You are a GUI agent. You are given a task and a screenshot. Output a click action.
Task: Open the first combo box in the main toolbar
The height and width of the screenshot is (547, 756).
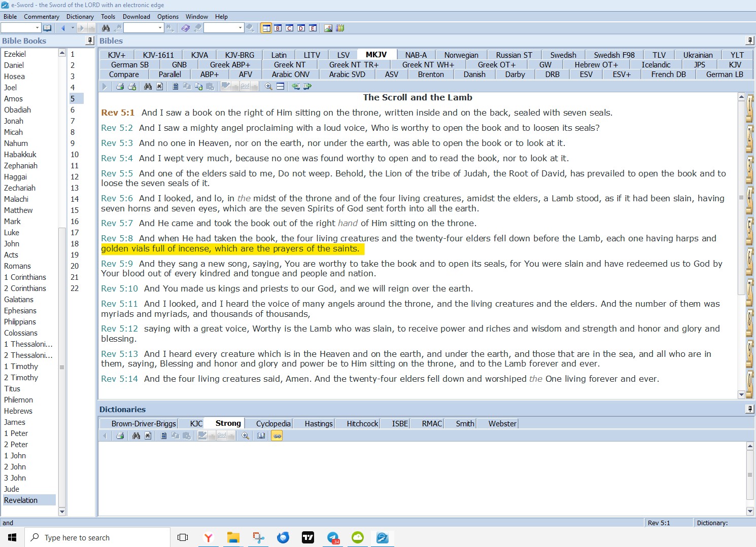coord(21,28)
